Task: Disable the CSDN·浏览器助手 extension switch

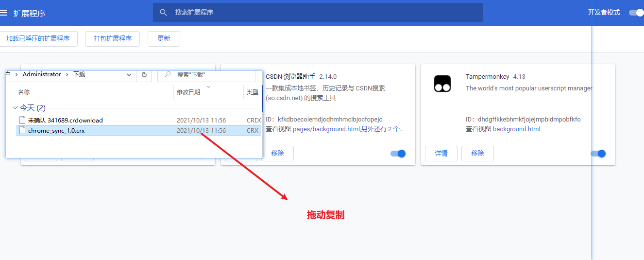Action: pos(398,154)
